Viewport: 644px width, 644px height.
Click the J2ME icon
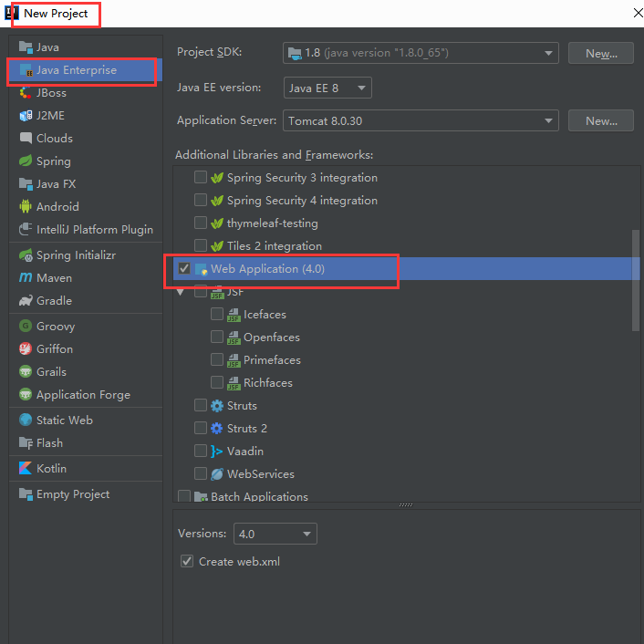pyautogui.click(x=26, y=116)
